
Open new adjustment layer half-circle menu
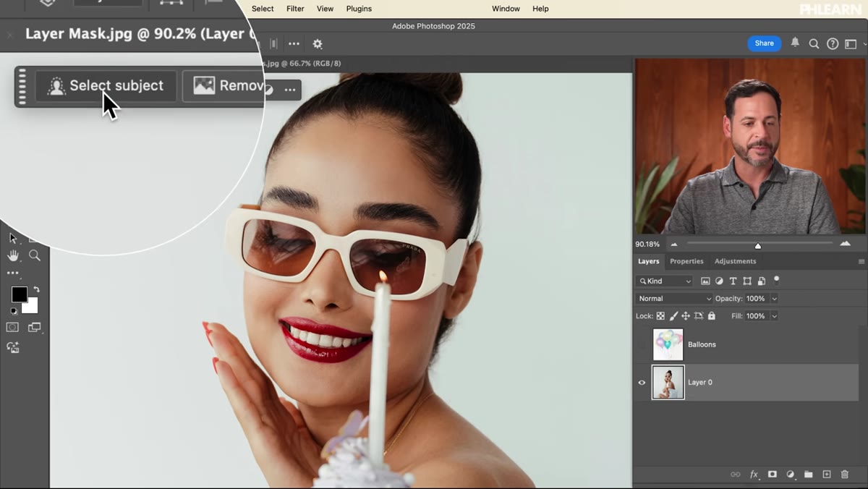(x=790, y=475)
